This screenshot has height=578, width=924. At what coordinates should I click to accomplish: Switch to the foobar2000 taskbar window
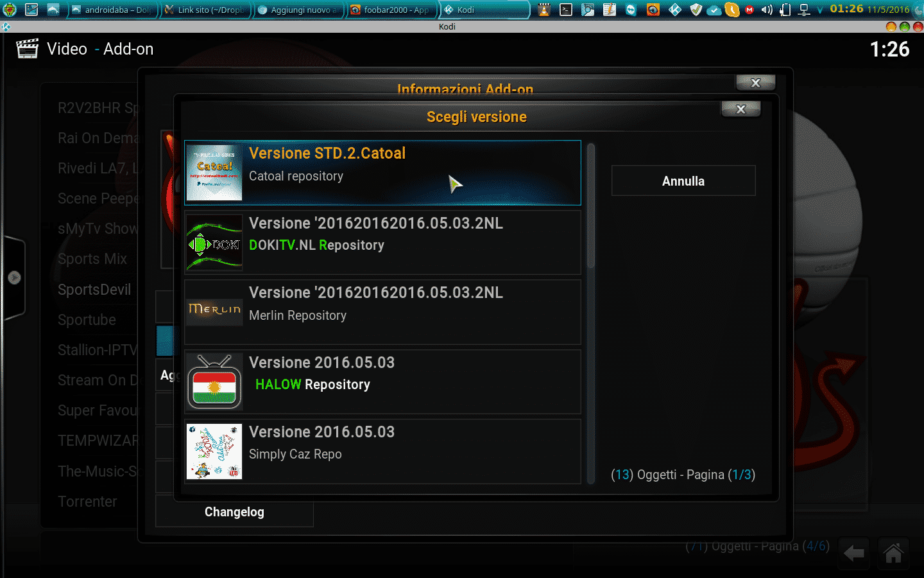392,10
